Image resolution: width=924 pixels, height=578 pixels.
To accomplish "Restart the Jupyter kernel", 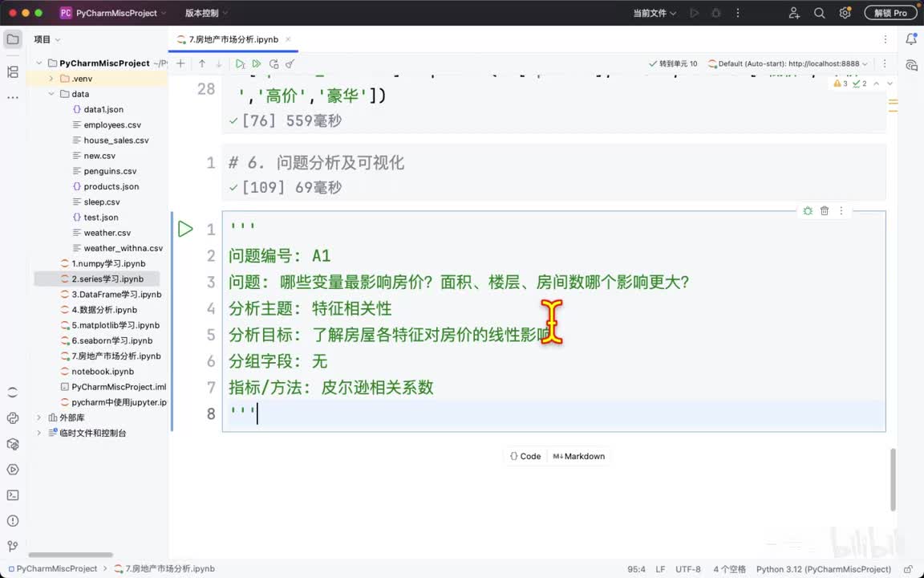I will click(274, 63).
